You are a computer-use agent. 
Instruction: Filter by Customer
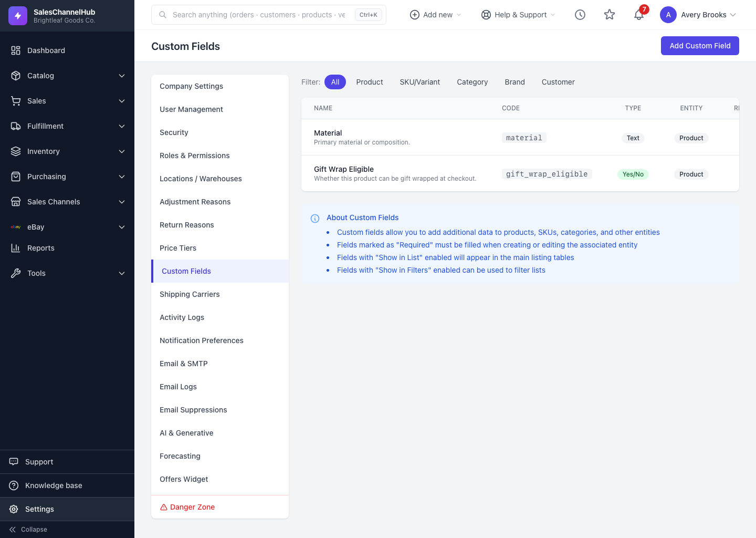pos(558,82)
